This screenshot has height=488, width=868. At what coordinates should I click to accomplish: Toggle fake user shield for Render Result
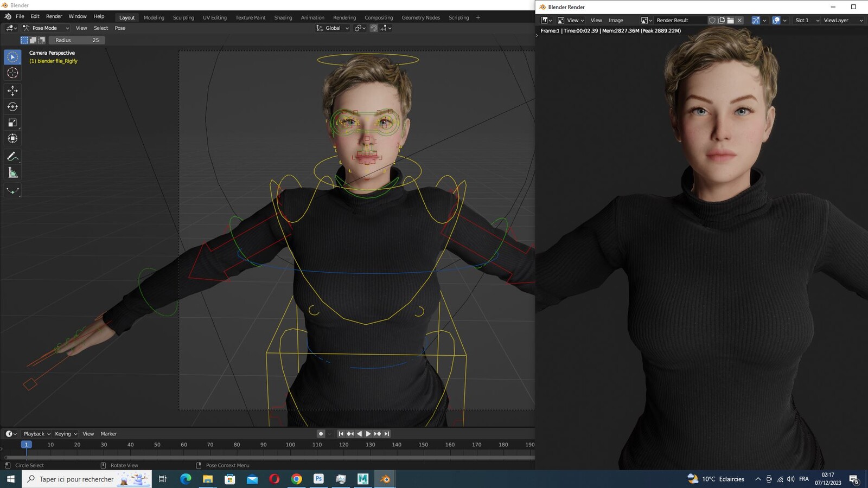click(712, 20)
